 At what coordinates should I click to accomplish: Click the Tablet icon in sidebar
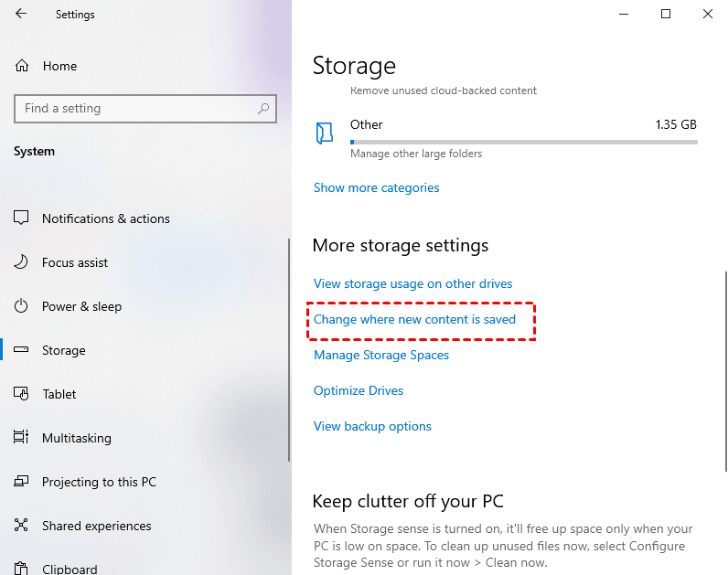[x=21, y=394]
